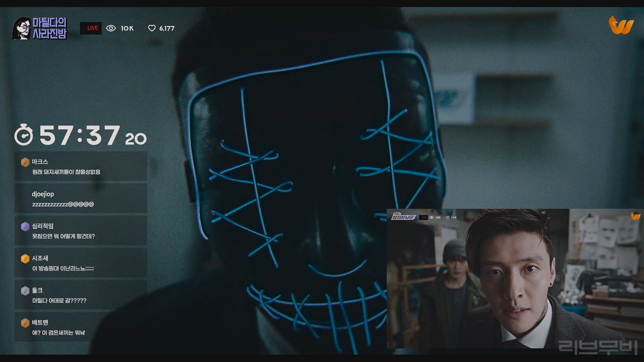
Task: Select the 못참으면 뭐 어떻게 할건데 message
Action: point(63,236)
